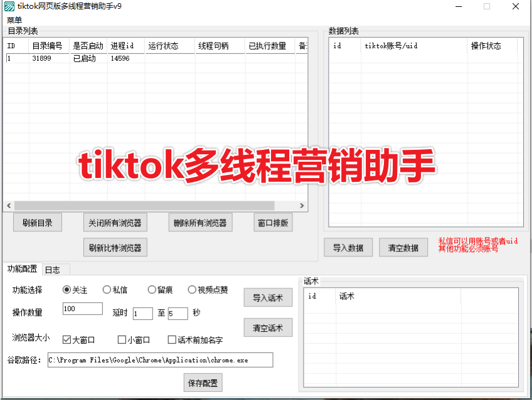532x400 pixels.
Task: Click the 刷新目录 button
Action: point(36,222)
